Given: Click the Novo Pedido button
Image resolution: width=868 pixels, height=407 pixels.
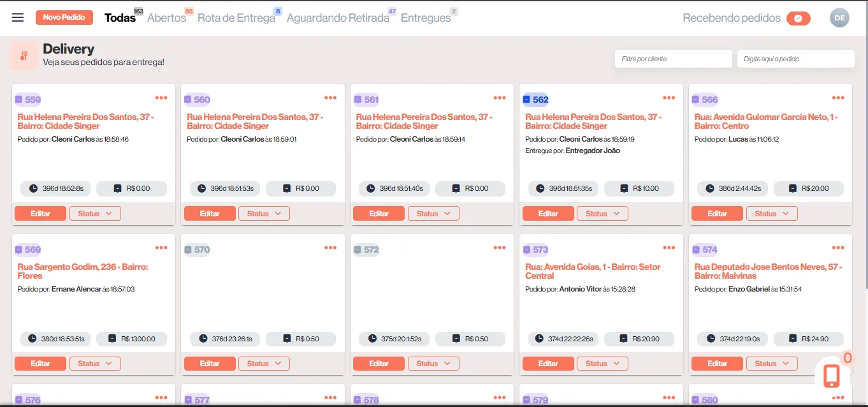Looking at the screenshot, I should point(64,17).
